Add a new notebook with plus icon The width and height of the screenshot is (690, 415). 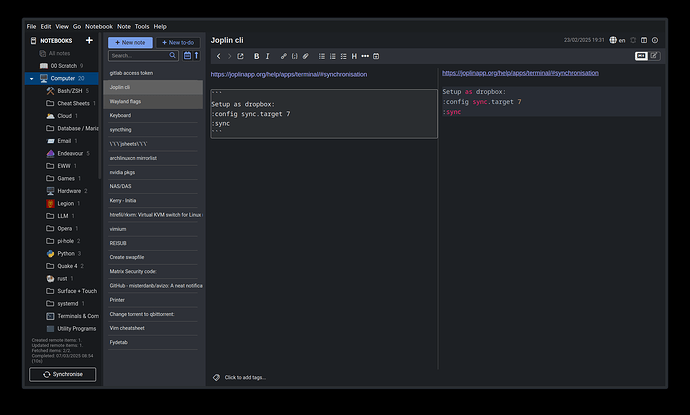89,41
